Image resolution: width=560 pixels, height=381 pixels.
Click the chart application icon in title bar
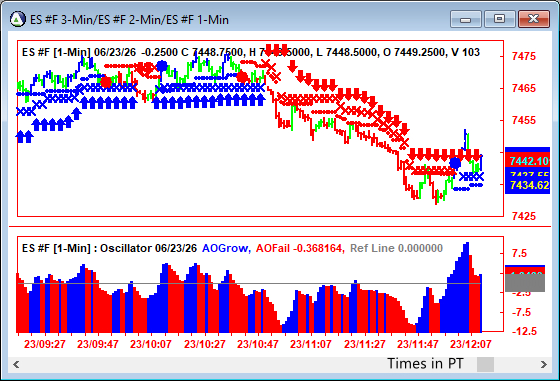point(18,19)
